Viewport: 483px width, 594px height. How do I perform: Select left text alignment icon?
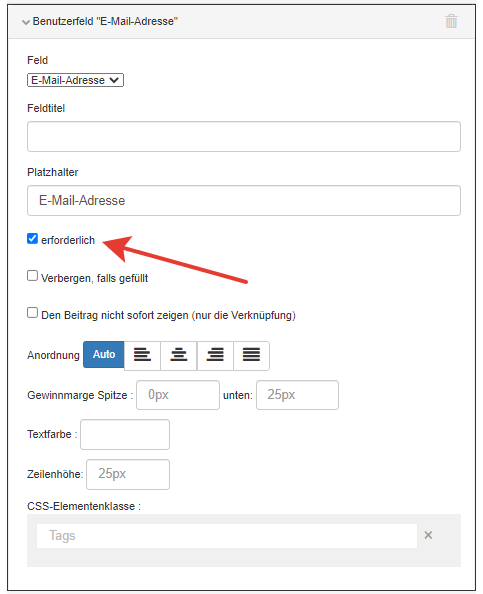coord(142,355)
